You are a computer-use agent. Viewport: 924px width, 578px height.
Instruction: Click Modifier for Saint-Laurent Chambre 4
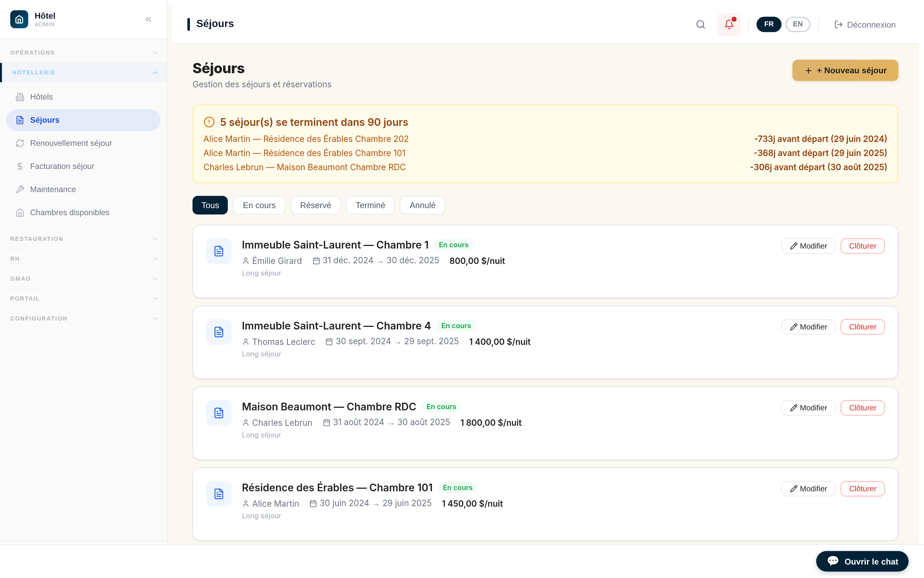point(808,327)
